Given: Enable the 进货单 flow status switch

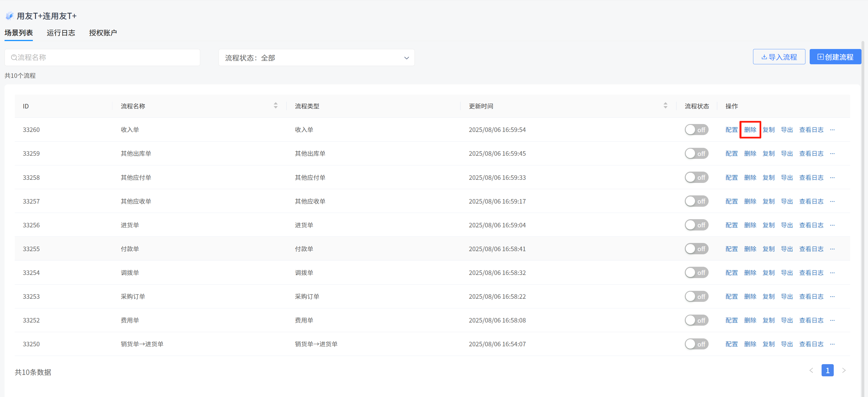Looking at the screenshot, I should 696,225.
